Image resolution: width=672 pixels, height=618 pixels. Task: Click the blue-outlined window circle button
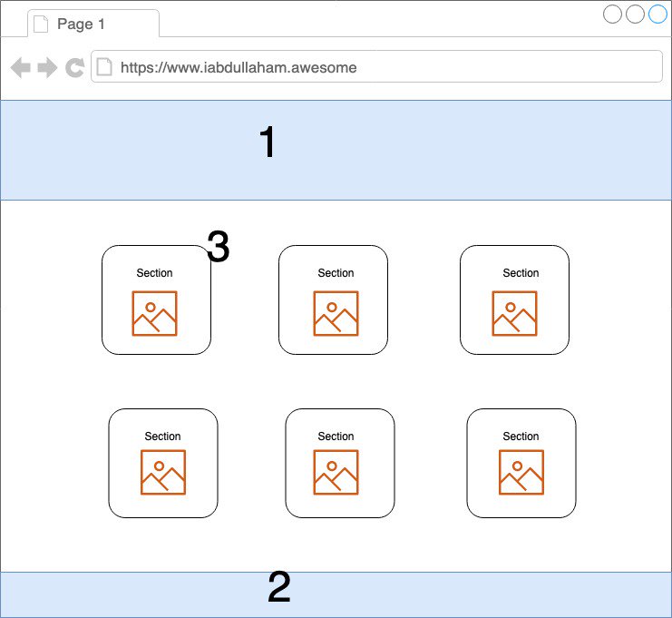[657, 15]
